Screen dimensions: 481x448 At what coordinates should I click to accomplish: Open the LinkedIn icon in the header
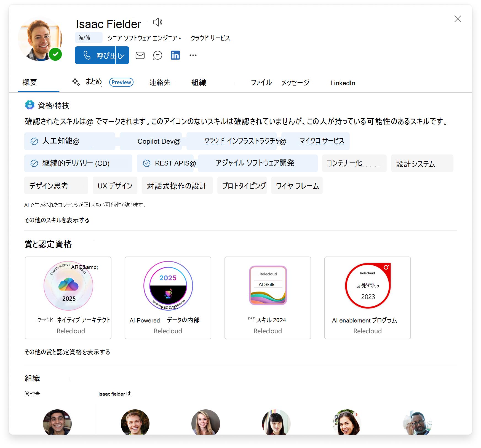click(175, 55)
